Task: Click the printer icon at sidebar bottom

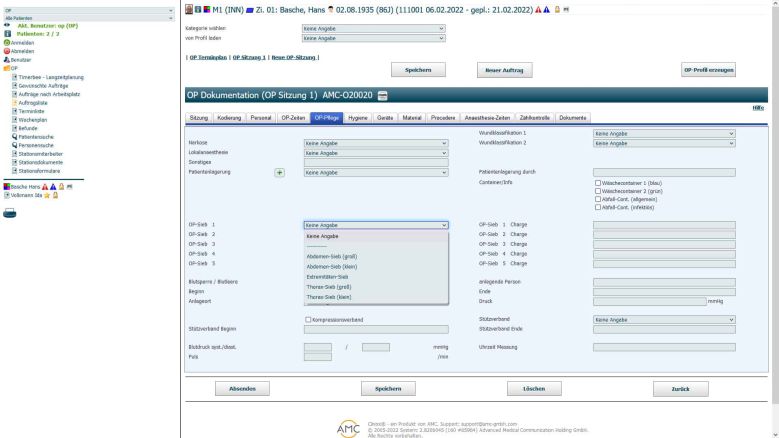Action: (x=10, y=198)
